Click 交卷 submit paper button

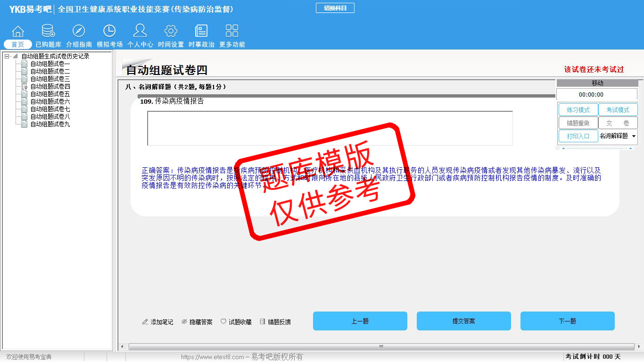(618, 123)
